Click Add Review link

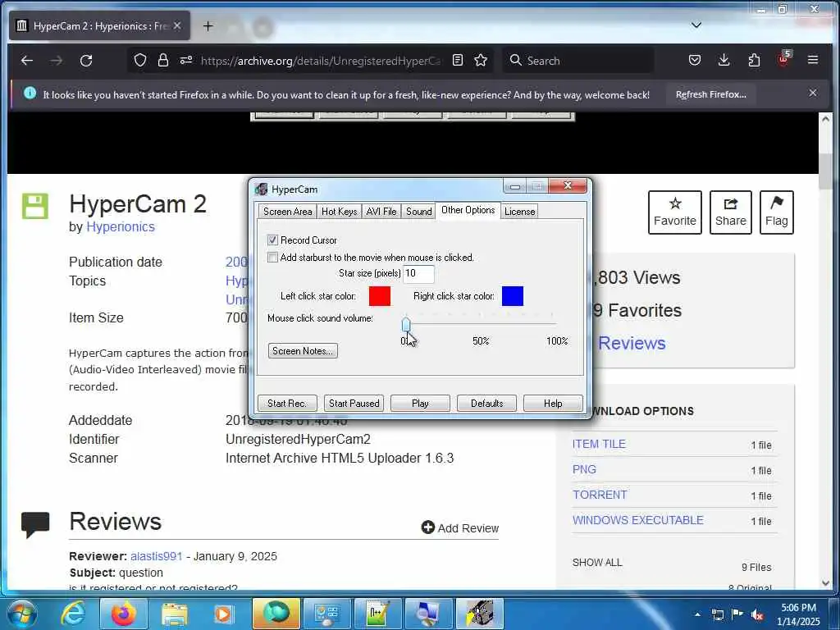pyautogui.click(x=460, y=528)
